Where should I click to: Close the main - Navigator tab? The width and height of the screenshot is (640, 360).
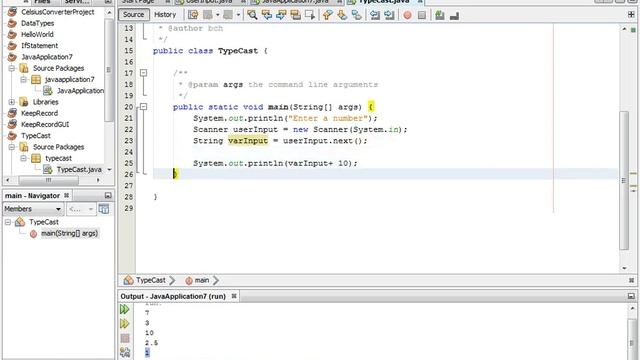point(67,196)
